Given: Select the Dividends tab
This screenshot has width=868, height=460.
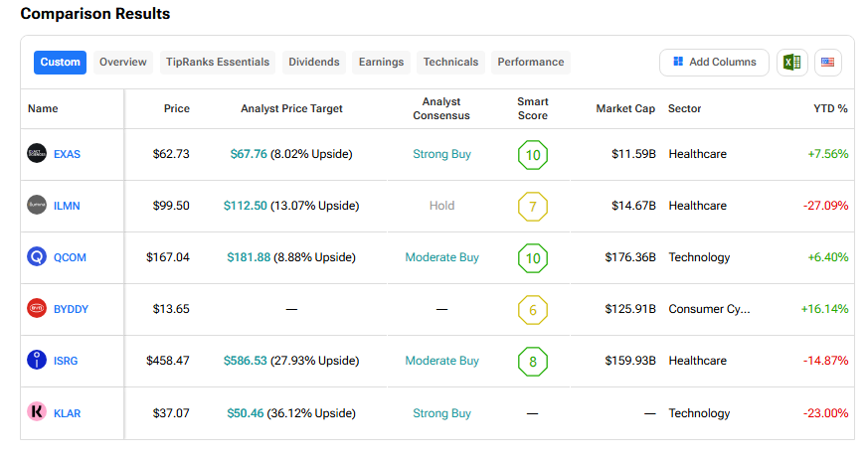Looking at the screenshot, I should 314,63.
